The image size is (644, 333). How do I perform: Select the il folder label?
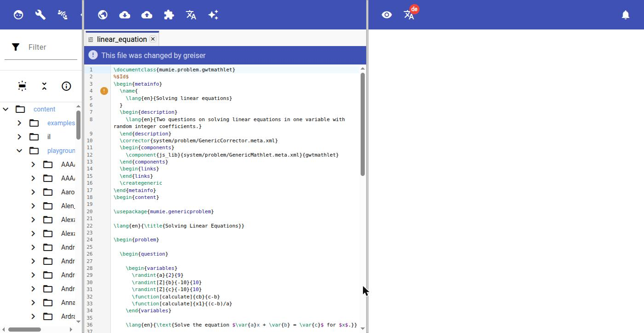(49, 137)
